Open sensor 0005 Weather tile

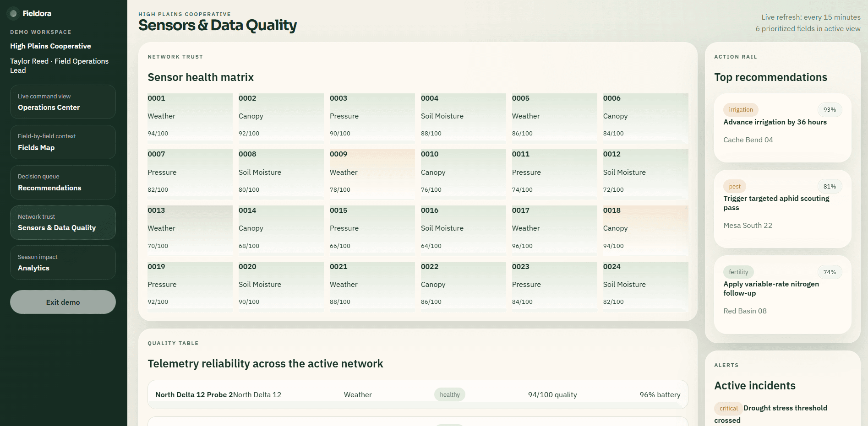[555, 119]
